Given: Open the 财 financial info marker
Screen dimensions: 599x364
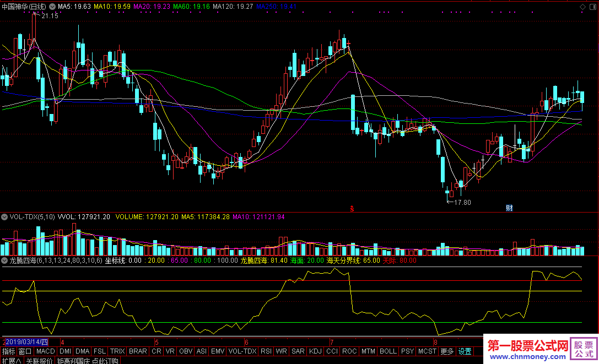Looking at the screenshot, I should 509,208.
